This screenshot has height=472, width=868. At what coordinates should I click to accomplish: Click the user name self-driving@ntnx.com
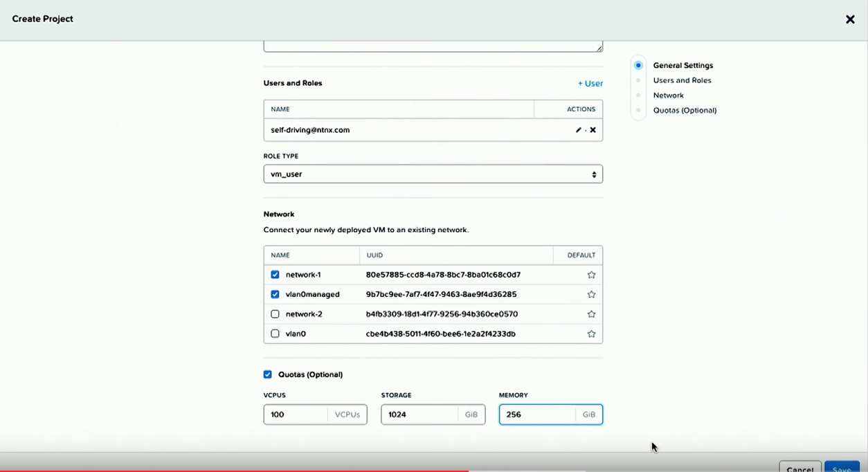[x=310, y=130]
